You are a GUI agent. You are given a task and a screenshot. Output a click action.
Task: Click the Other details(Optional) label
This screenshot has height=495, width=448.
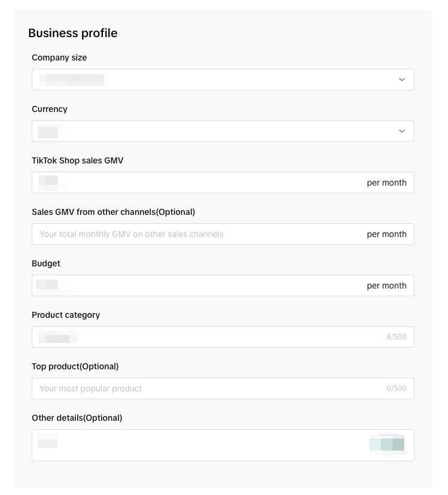(77, 418)
